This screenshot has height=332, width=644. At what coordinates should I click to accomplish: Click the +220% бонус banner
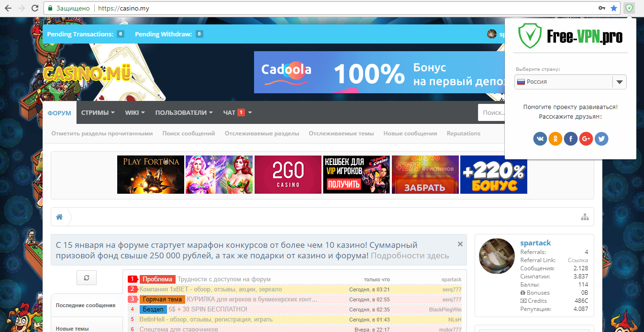[x=494, y=175]
